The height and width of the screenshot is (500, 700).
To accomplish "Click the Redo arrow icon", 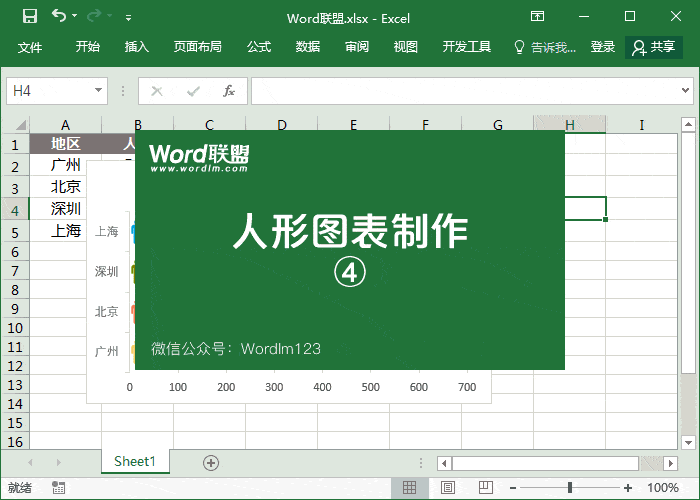I will (94, 16).
